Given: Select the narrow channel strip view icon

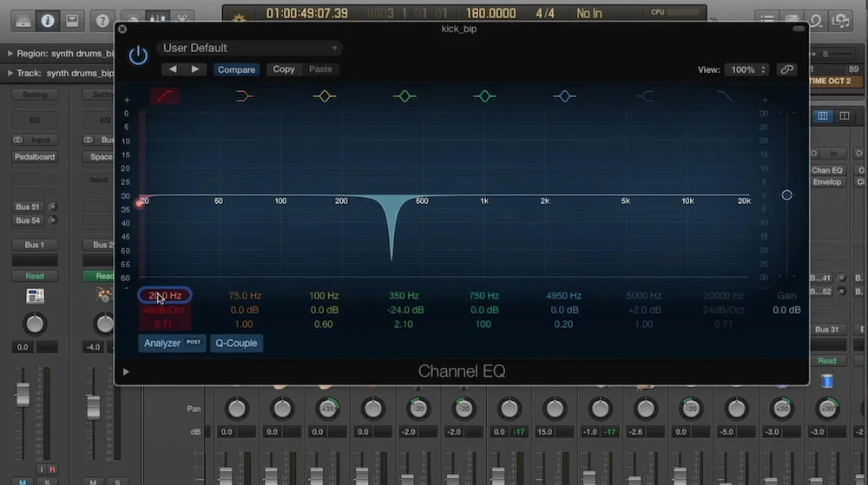Looking at the screenshot, I should 823,116.
